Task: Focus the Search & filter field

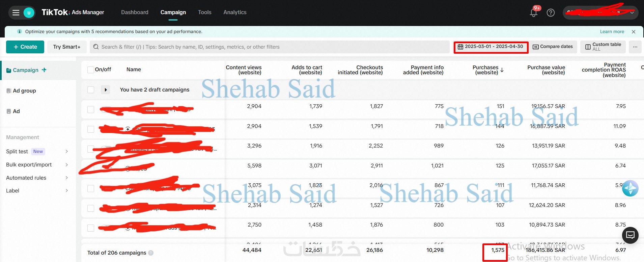Action: [x=270, y=47]
